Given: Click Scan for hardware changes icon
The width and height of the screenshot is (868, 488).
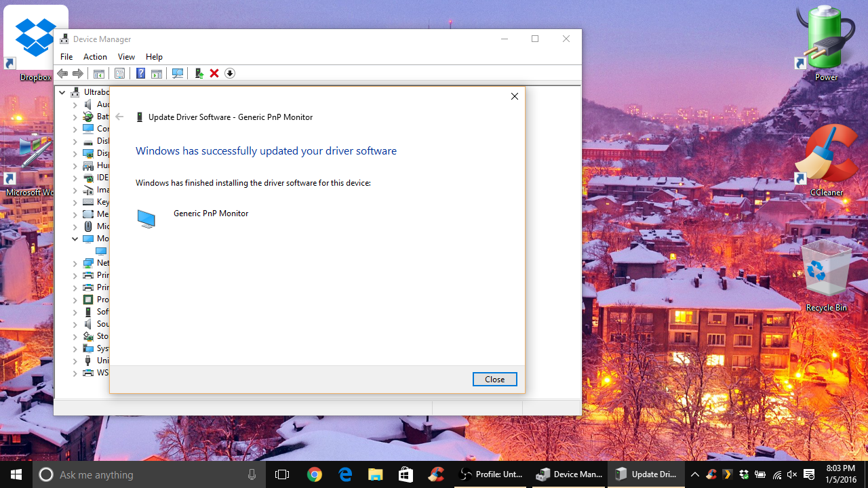Looking at the screenshot, I should point(178,73).
